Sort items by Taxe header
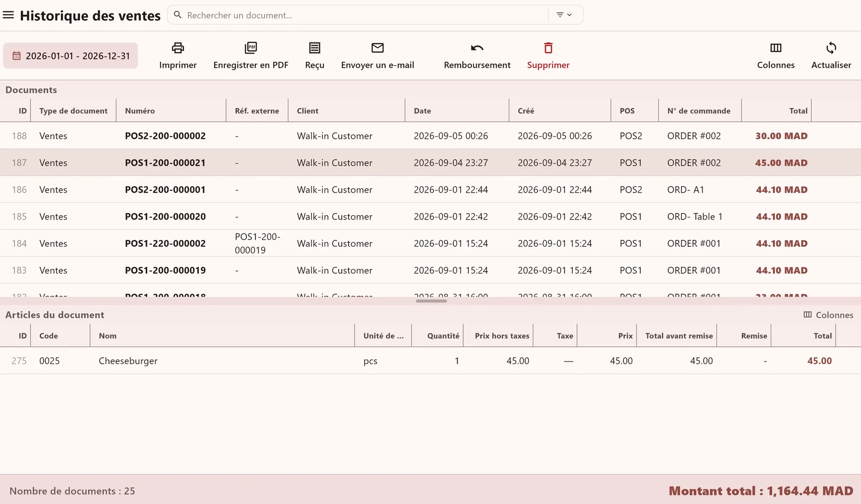861x504 pixels. pos(565,336)
